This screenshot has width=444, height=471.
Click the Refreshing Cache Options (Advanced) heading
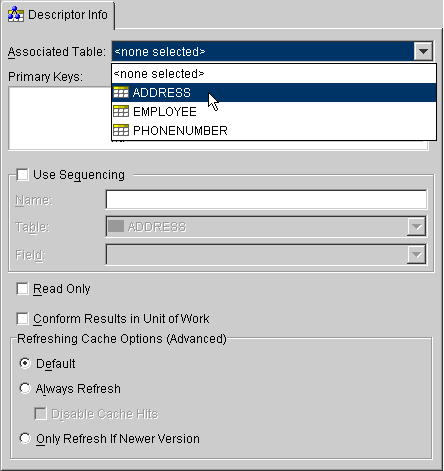tap(122, 339)
